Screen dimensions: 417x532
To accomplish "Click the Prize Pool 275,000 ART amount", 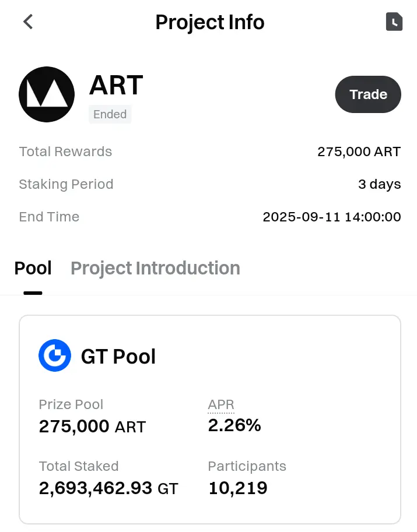I will tap(92, 427).
